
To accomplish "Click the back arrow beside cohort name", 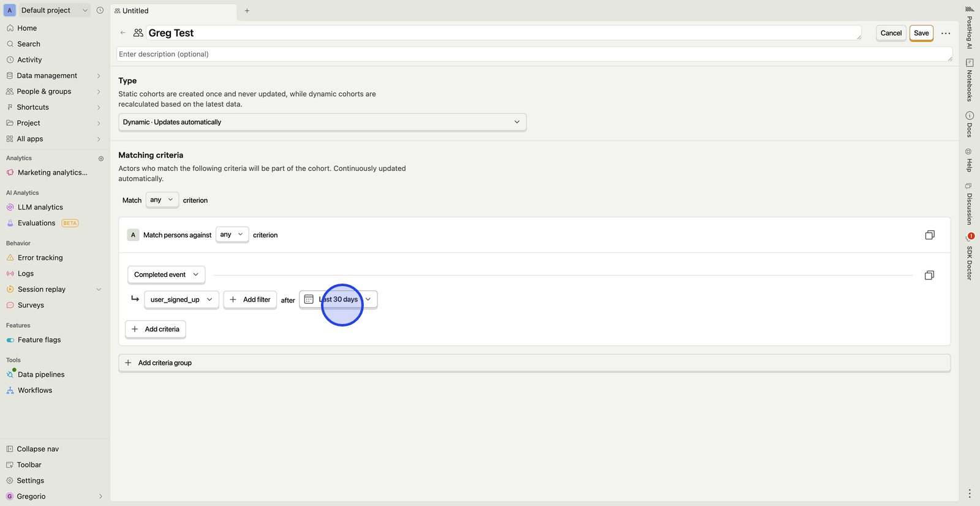I will 123,33.
